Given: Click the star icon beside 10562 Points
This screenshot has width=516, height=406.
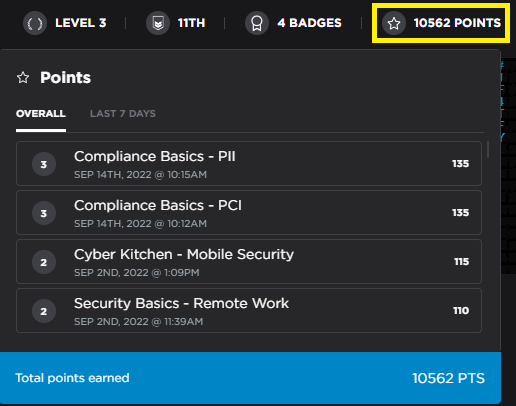Looking at the screenshot, I should tap(394, 23).
